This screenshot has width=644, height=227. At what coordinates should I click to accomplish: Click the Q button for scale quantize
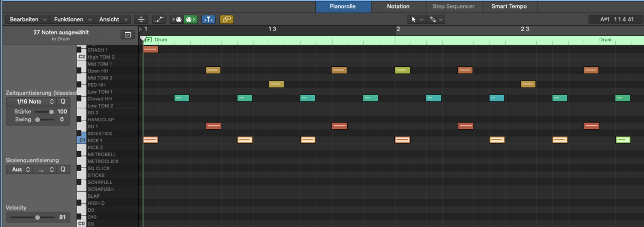click(x=63, y=170)
